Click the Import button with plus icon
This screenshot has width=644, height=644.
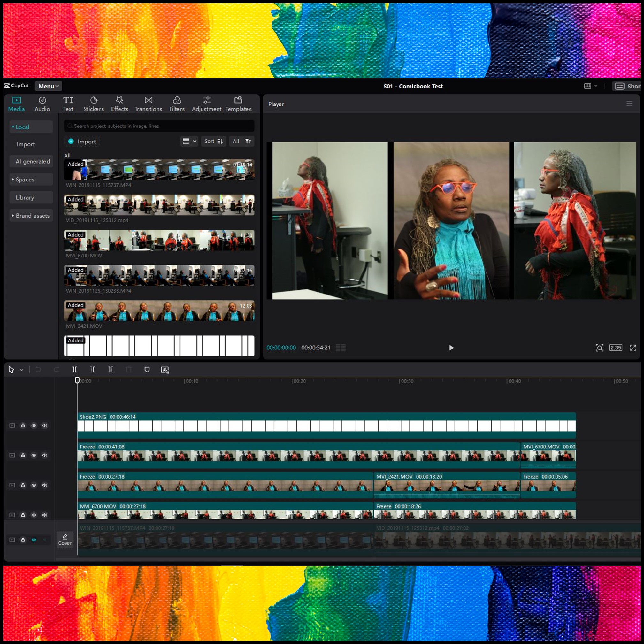[x=82, y=141]
